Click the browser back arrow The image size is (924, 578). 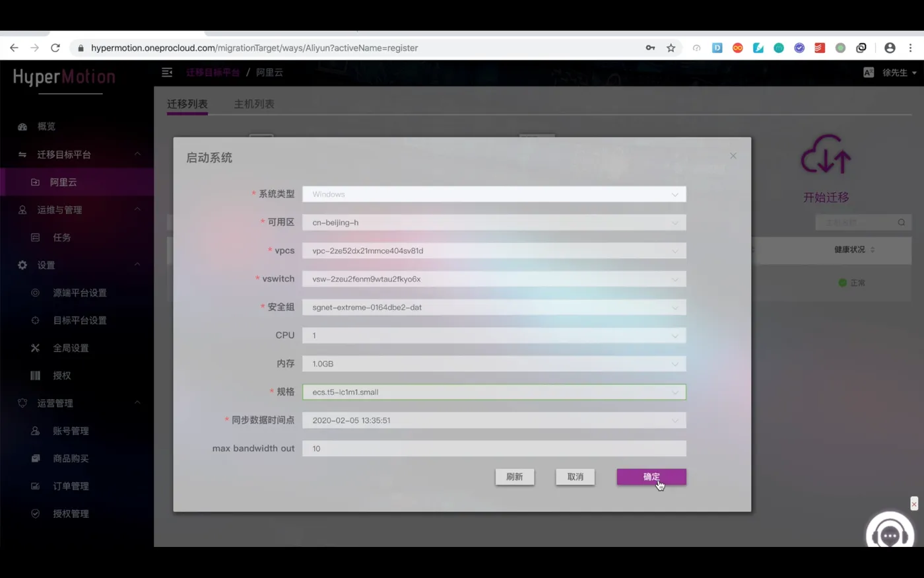coord(14,48)
